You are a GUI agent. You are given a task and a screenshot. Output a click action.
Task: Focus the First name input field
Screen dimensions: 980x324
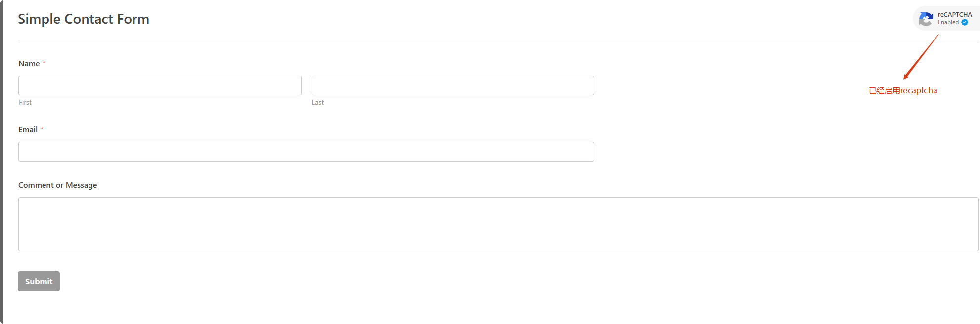(x=160, y=85)
